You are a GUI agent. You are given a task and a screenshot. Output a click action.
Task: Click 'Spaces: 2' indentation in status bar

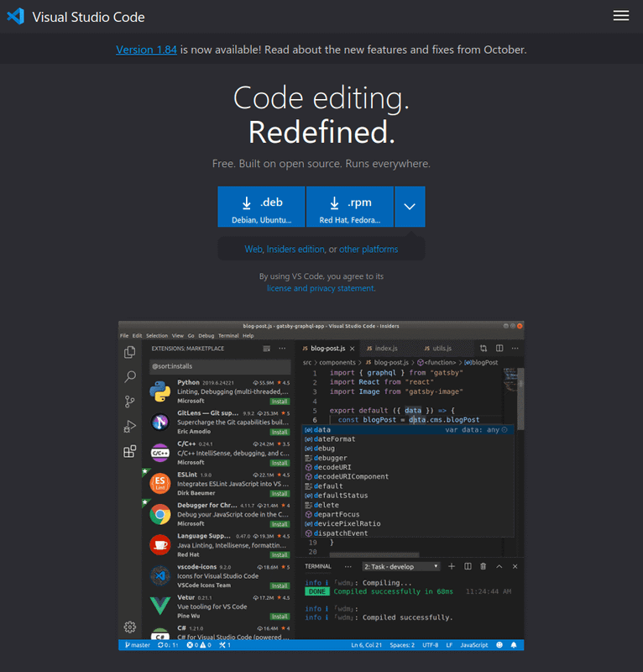tap(402, 645)
